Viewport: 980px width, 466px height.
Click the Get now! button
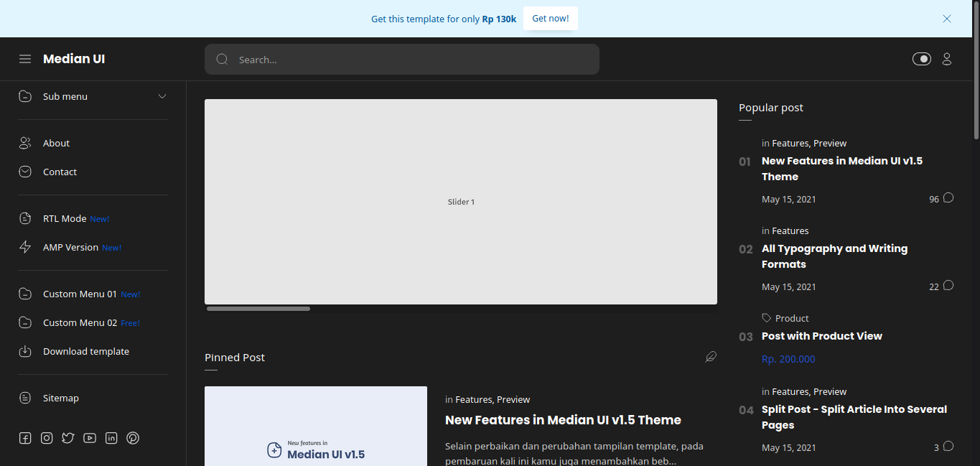tap(550, 19)
